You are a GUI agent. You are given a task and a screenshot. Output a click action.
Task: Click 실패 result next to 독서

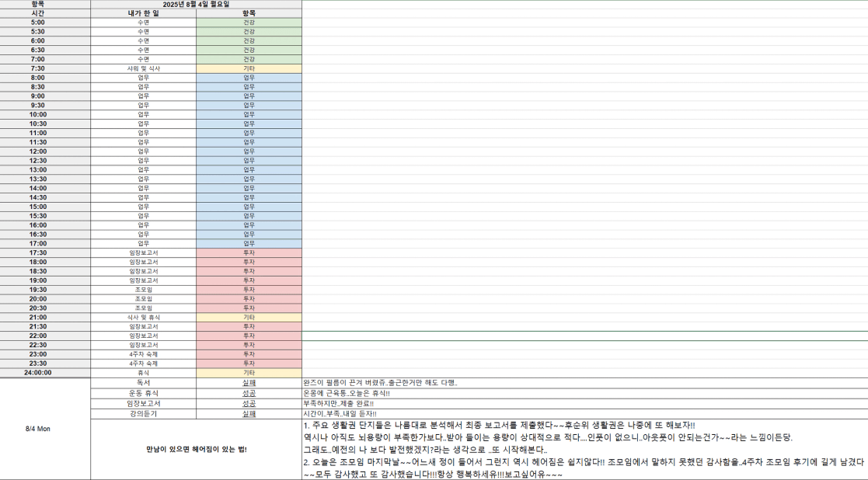(249, 383)
